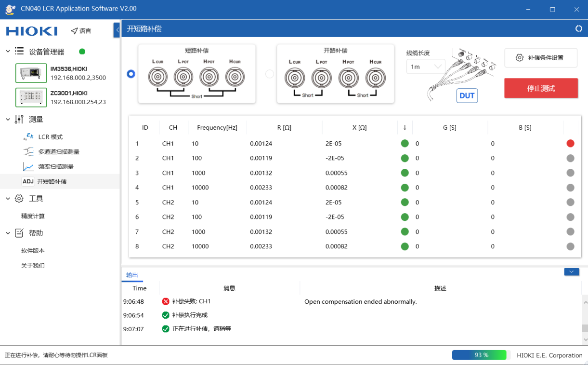Click R value 0.00233 in row 4
588x365 pixels.
[261, 188]
